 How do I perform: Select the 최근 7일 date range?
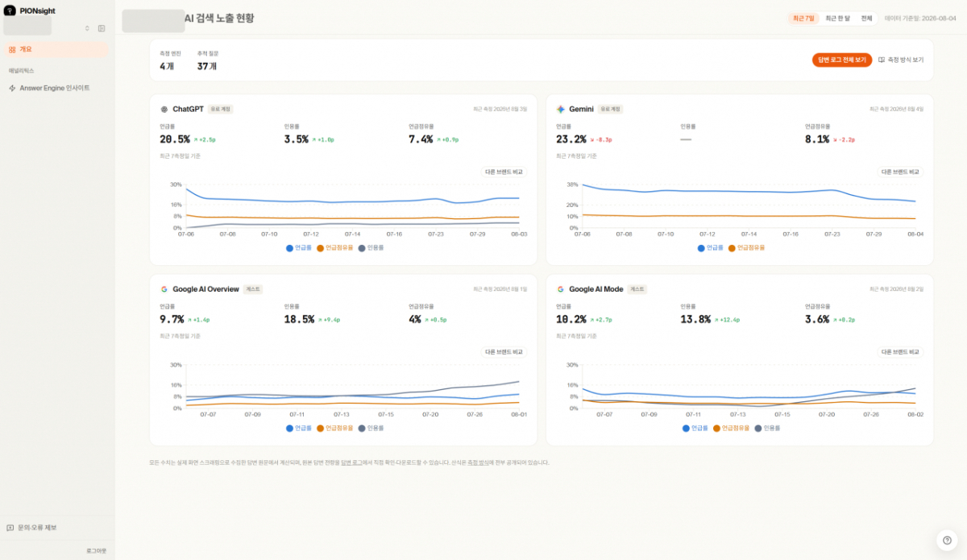click(x=803, y=18)
